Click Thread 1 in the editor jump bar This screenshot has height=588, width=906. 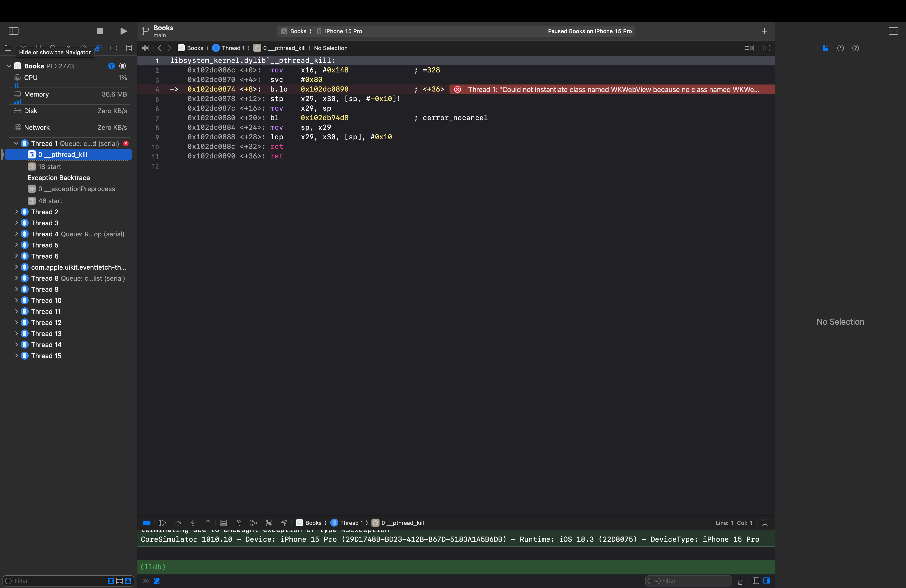point(229,48)
